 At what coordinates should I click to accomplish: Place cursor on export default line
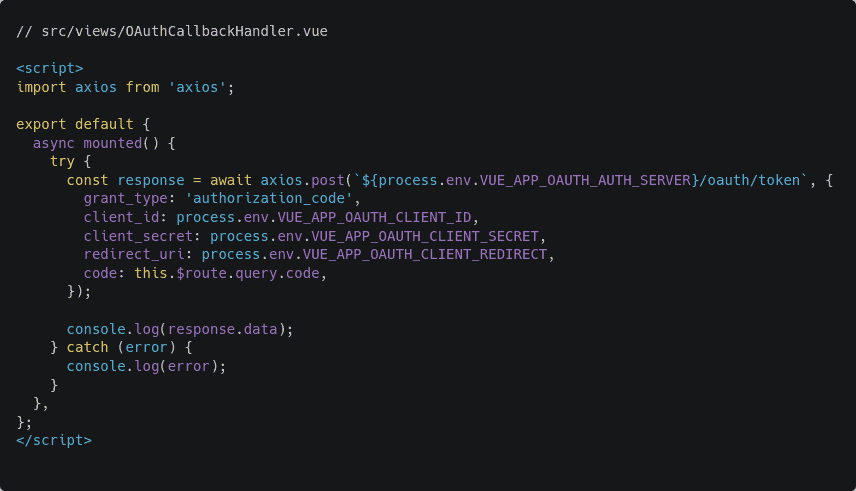tap(83, 125)
